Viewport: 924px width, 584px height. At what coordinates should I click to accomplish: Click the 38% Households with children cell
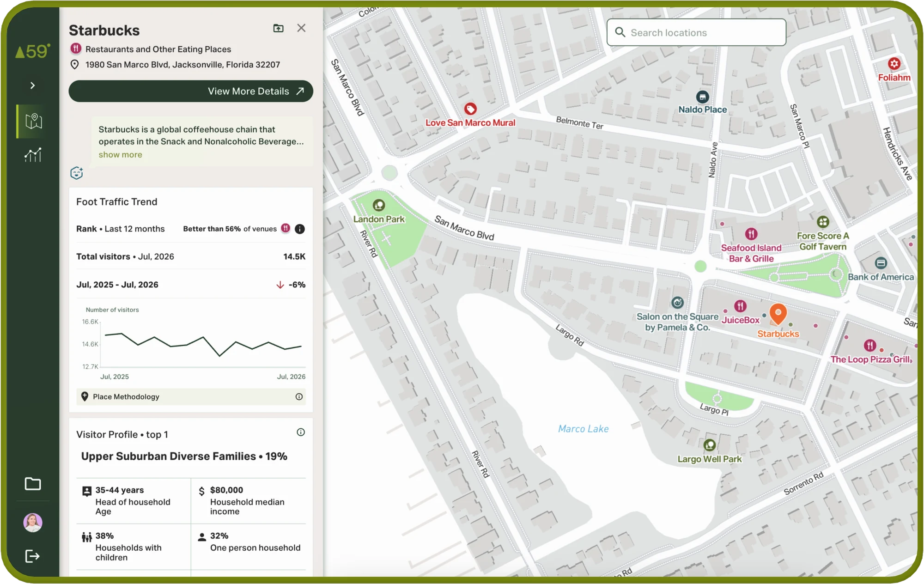[x=134, y=547]
